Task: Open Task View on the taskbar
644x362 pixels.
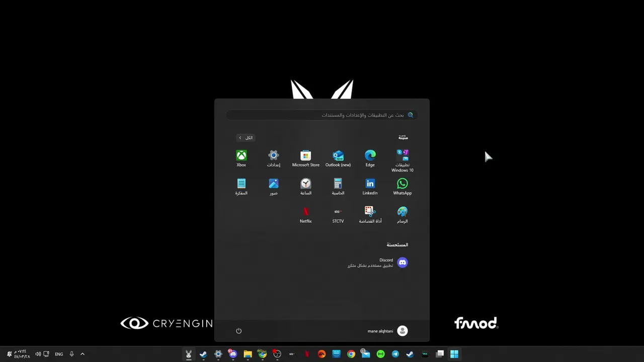Action: coord(440,354)
